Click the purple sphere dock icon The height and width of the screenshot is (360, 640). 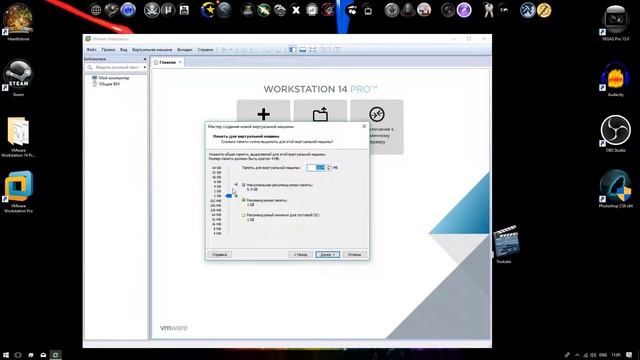click(464, 10)
